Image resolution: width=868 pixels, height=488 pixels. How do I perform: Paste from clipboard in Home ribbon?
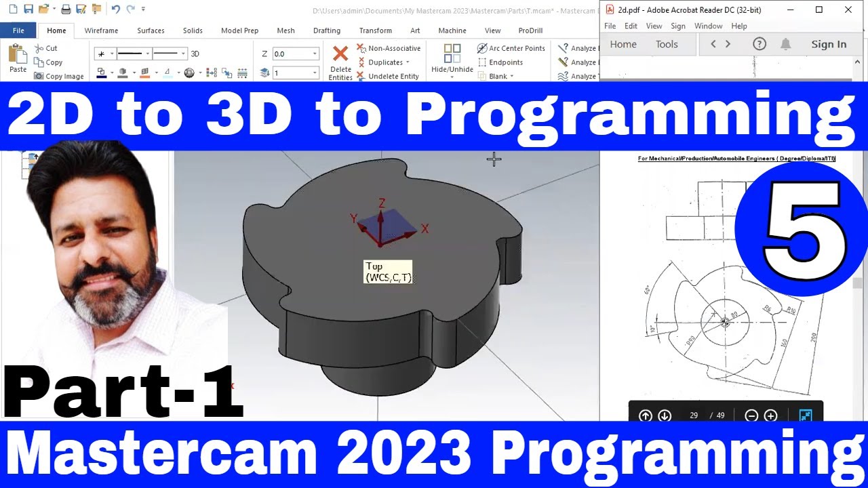point(18,58)
